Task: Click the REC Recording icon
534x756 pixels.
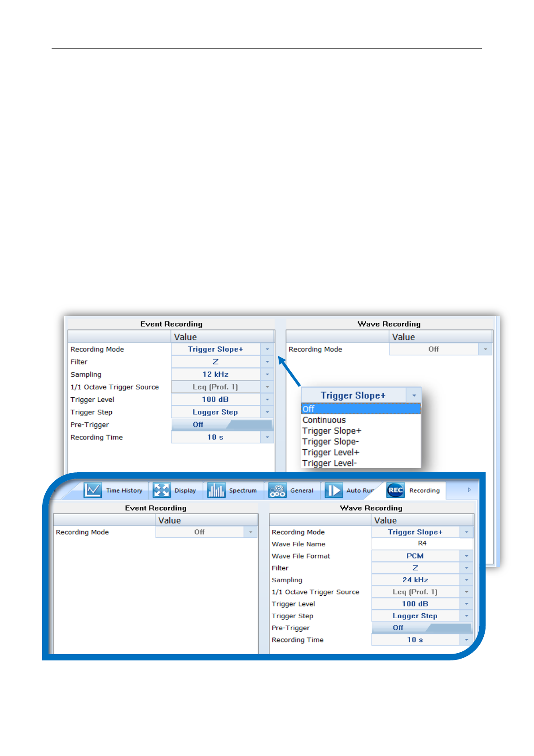Action: tap(395, 490)
